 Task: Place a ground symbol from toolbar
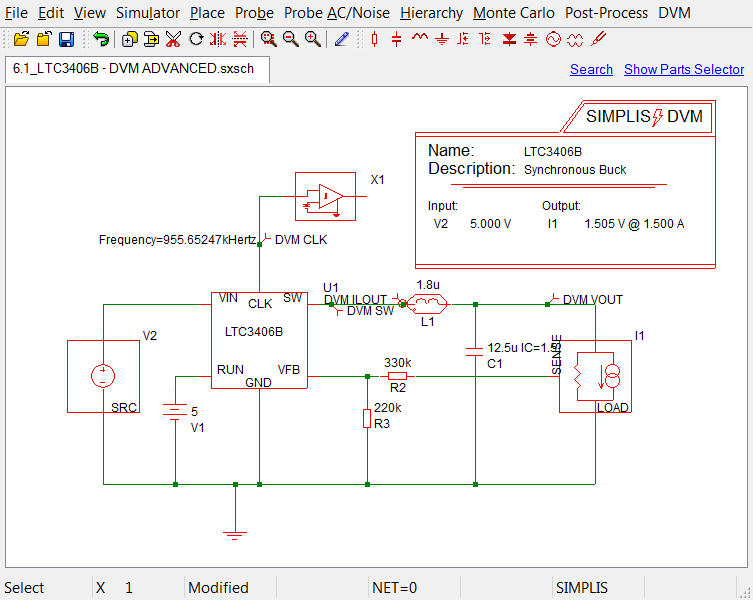pos(441,39)
